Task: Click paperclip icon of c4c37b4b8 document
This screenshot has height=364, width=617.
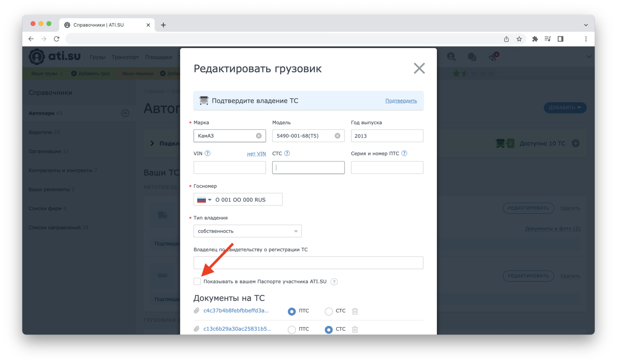Action: 196,311
